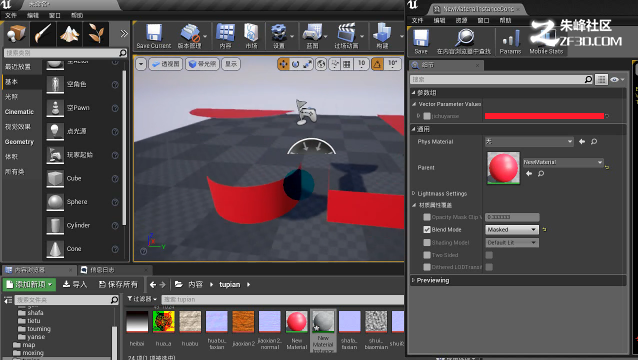The height and width of the screenshot is (360, 638).
Task: Open the Filters dropdown in content browser
Action: (x=142, y=299)
